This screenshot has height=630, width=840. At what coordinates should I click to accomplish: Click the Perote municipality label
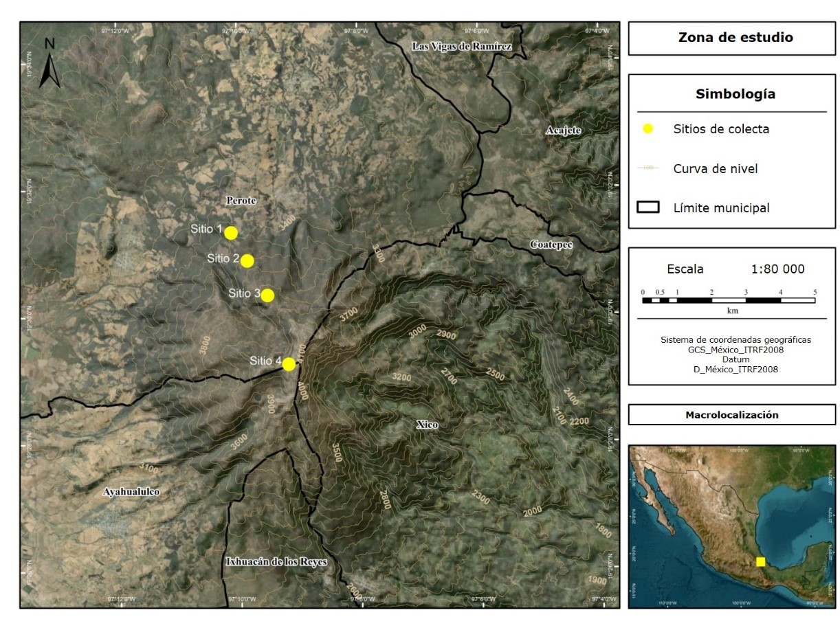(x=241, y=201)
